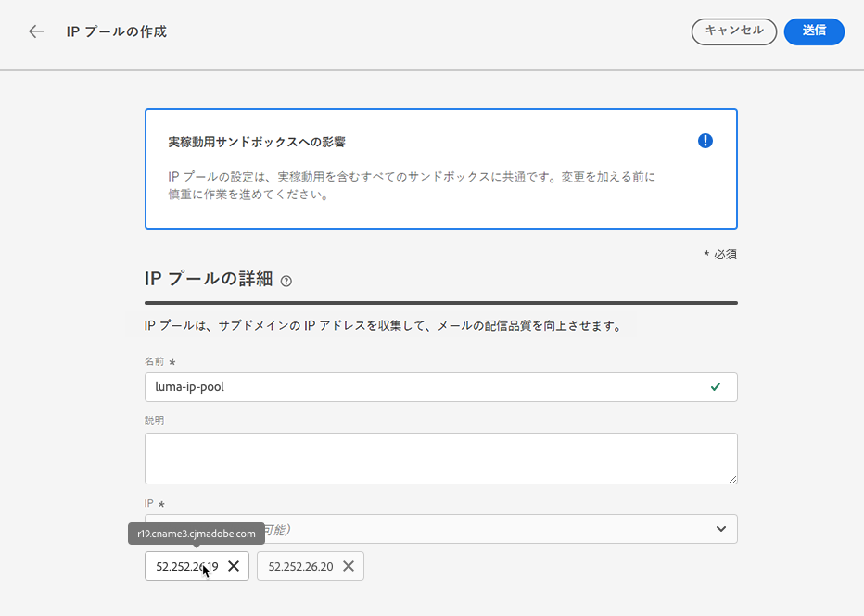Click the 名前 field label
This screenshot has width=864, height=616.
tap(154, 361)
